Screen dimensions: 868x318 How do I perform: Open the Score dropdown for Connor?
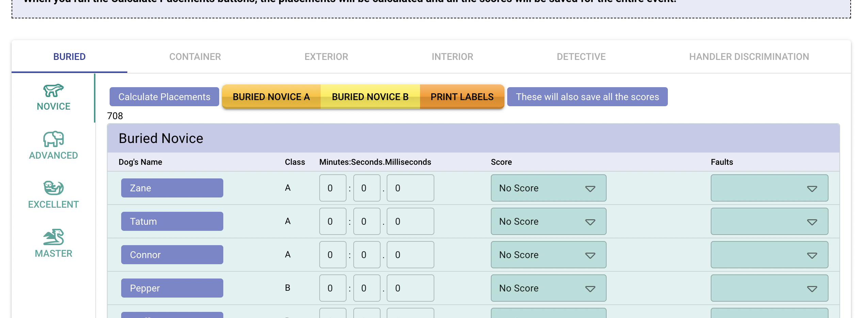548,255
